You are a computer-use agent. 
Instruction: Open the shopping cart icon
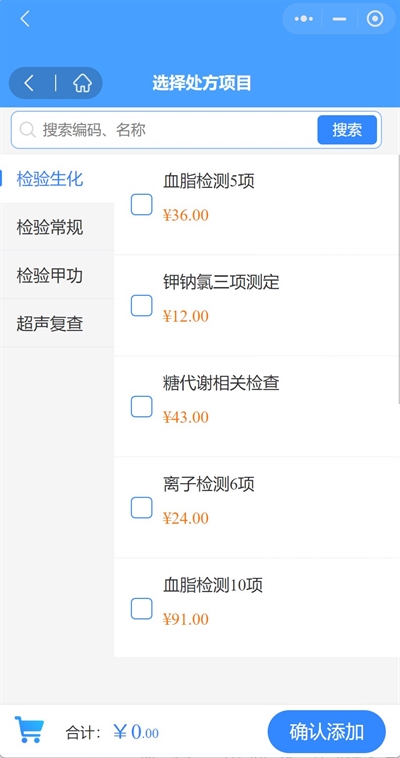[x=30, y=729]
